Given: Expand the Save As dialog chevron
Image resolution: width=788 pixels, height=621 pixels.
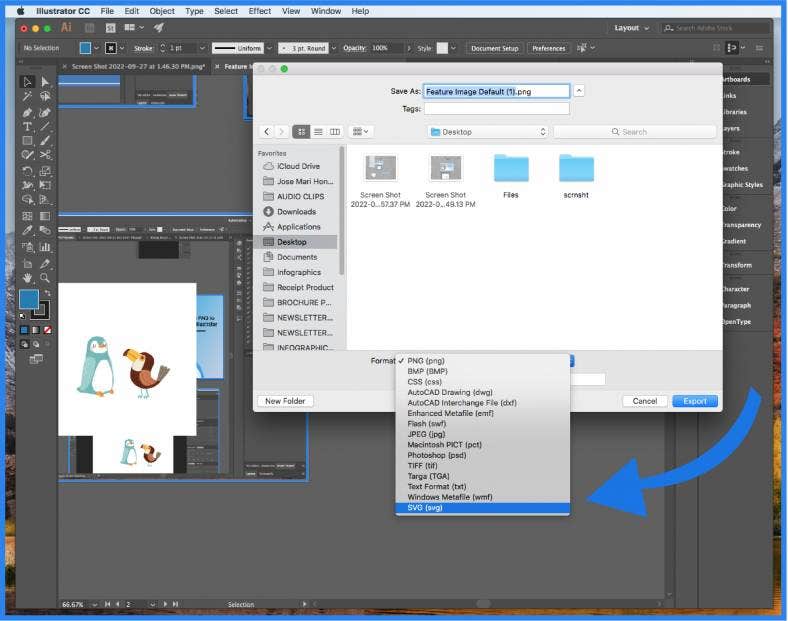Looking at the screenshot, I should [x=579, y=91].
